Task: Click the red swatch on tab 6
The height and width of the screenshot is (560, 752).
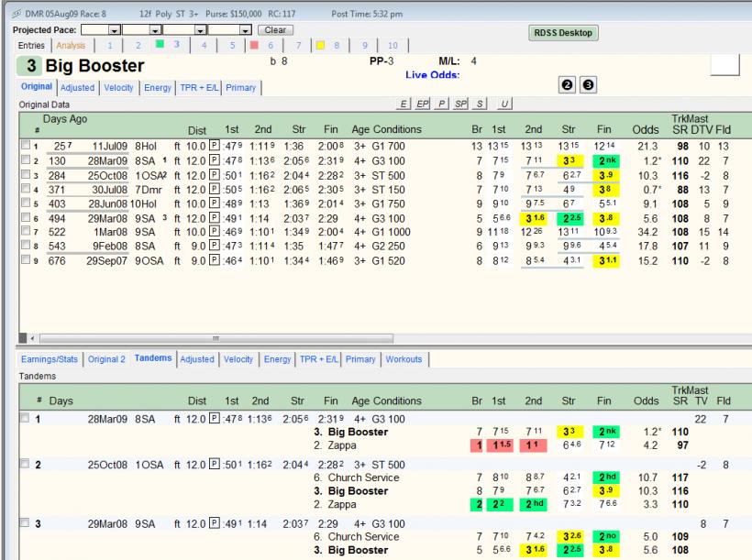Action: 255,46
